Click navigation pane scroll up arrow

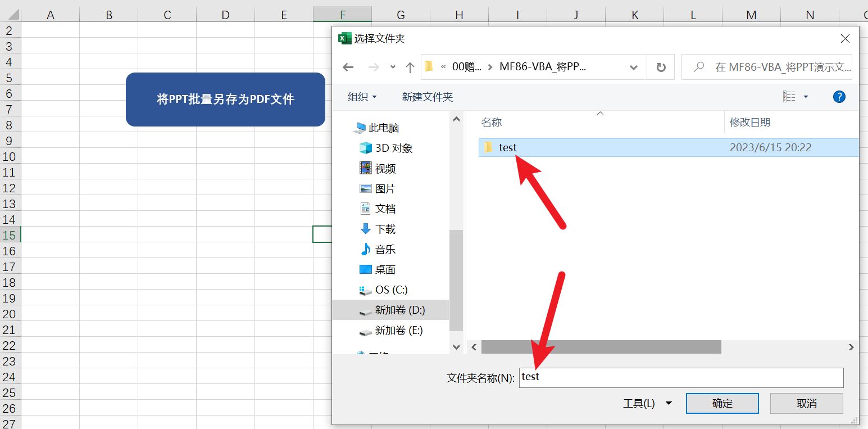[x=456, y=119]
